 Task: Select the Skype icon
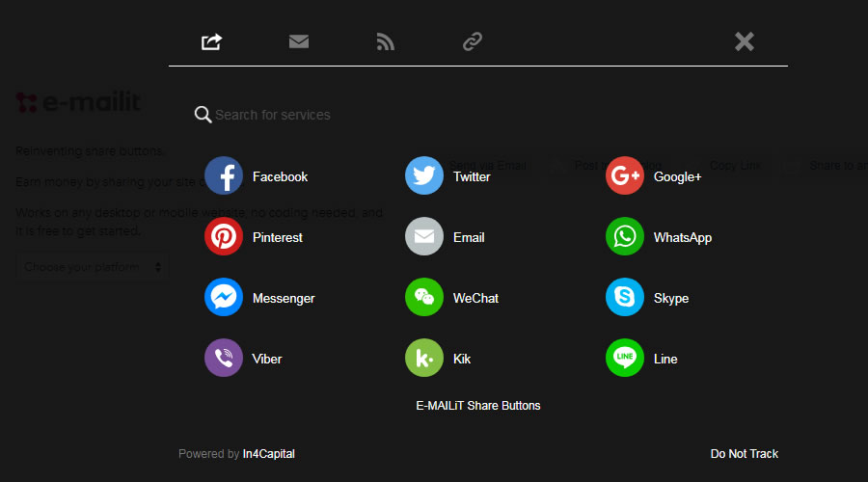625,298
